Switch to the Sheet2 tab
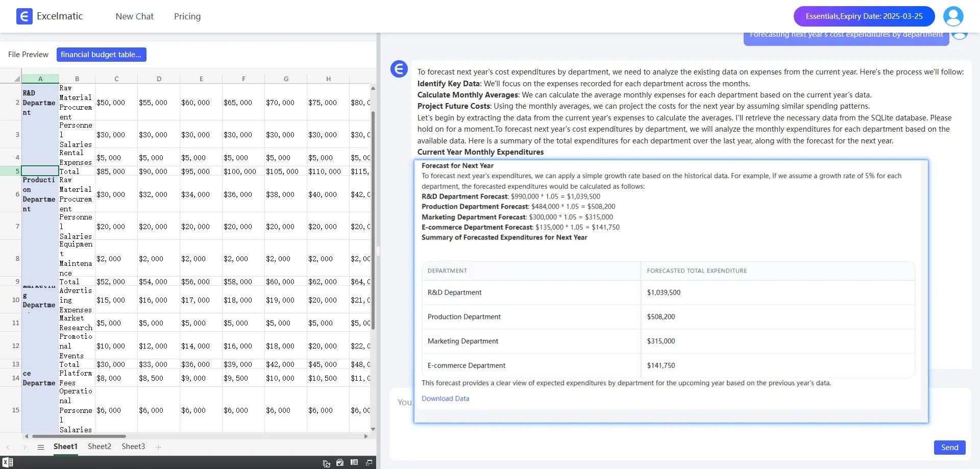The height and width of the screenshot is (469, 980). pyautogui.click(x=100, y=447)
